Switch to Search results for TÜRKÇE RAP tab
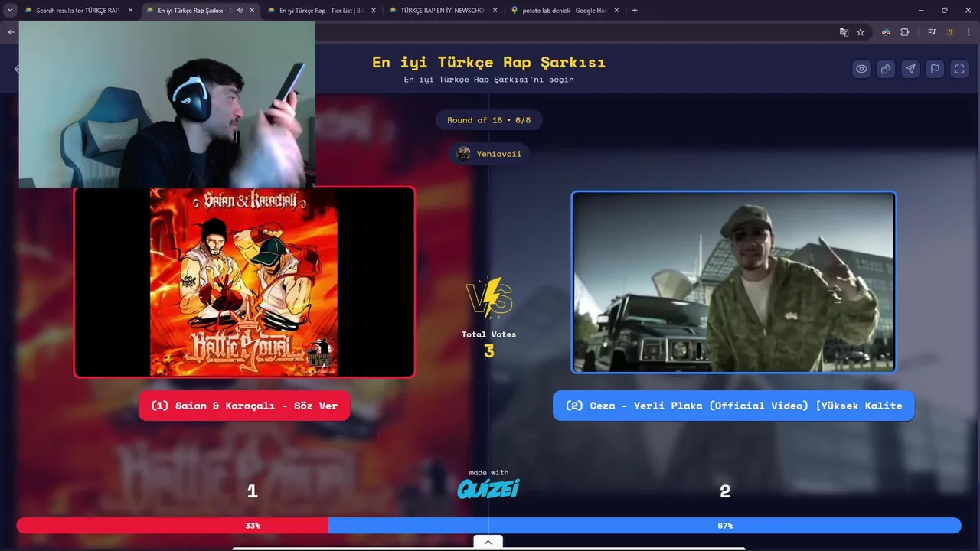Viewport: 980px width, 551px height. coord(77,11)
